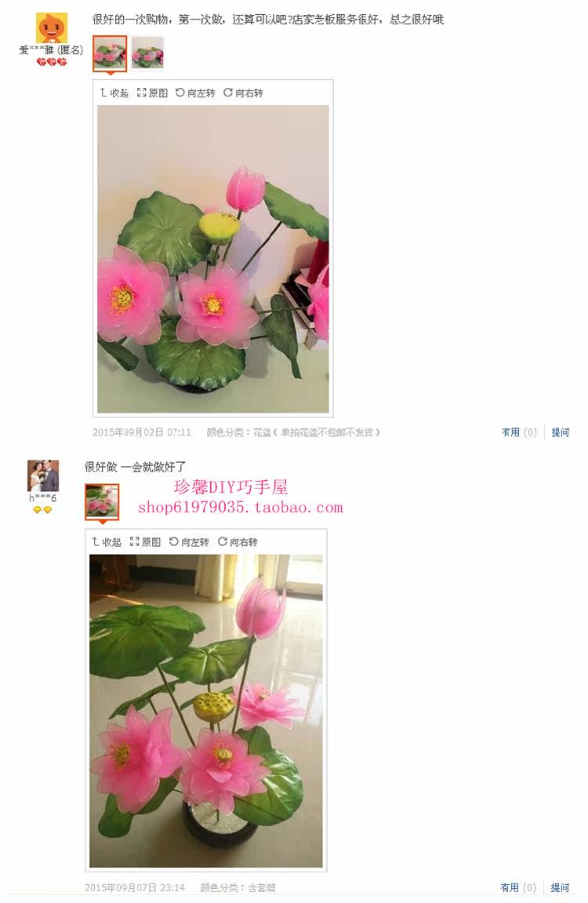Select second thumbnail of first review
Image resolution: width=588 pixels, height=903 pixels.
[x=147, y=53]
